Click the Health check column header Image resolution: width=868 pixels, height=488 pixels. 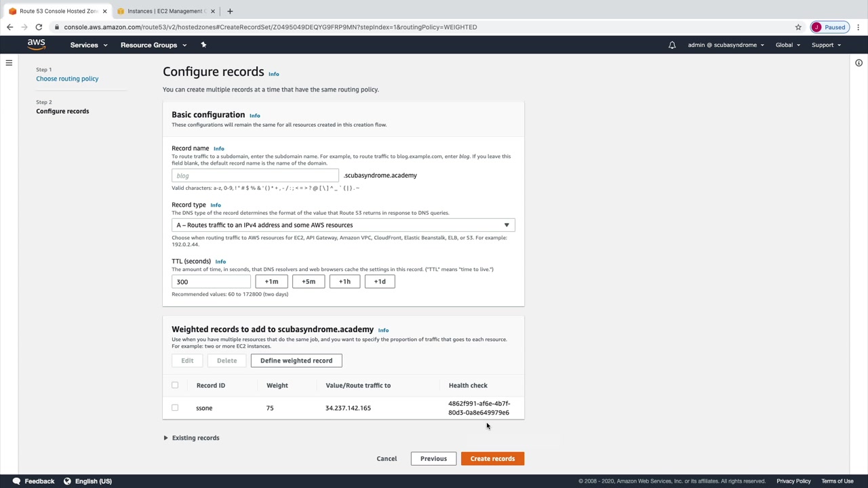(468, 386)
